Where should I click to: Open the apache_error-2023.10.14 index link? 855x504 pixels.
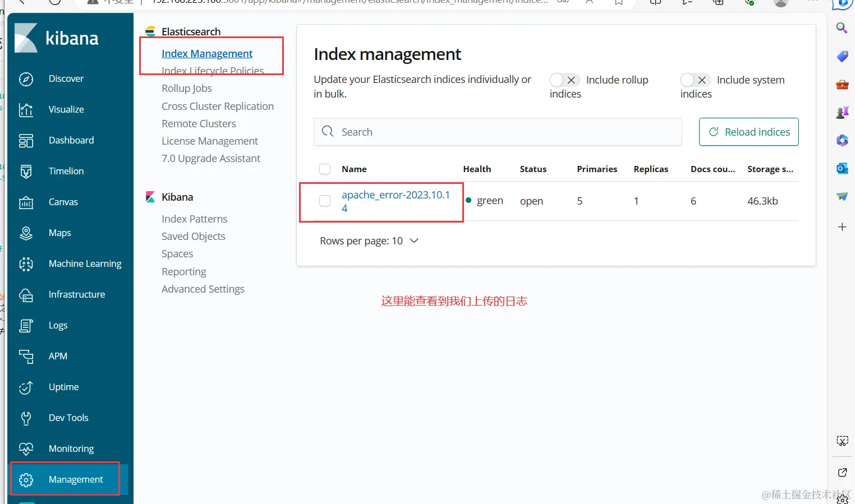(396, 202)
